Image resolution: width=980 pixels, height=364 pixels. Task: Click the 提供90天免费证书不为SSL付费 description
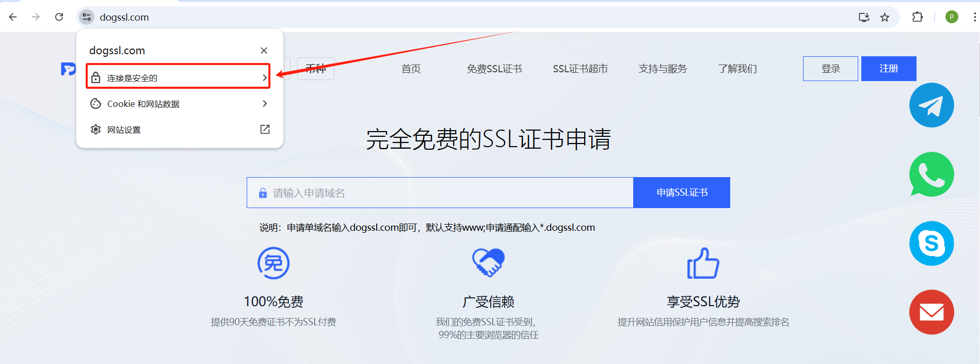pyautogui.click(x=274, y=322)
